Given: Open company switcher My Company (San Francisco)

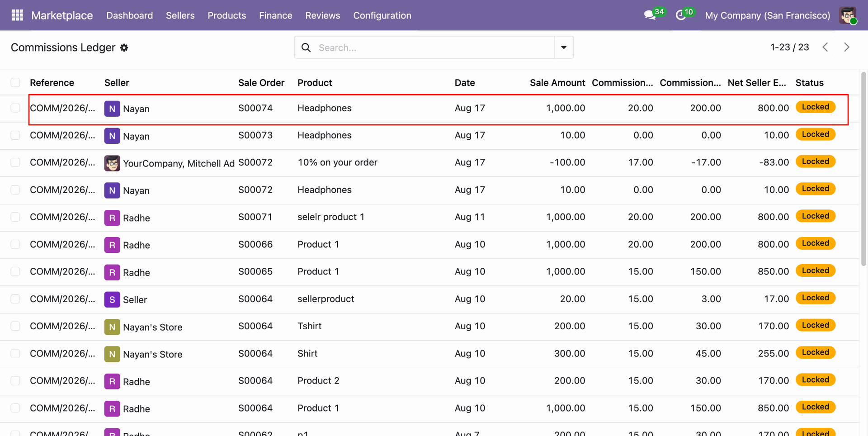Looking at the screenshot, I should [767, 15].
